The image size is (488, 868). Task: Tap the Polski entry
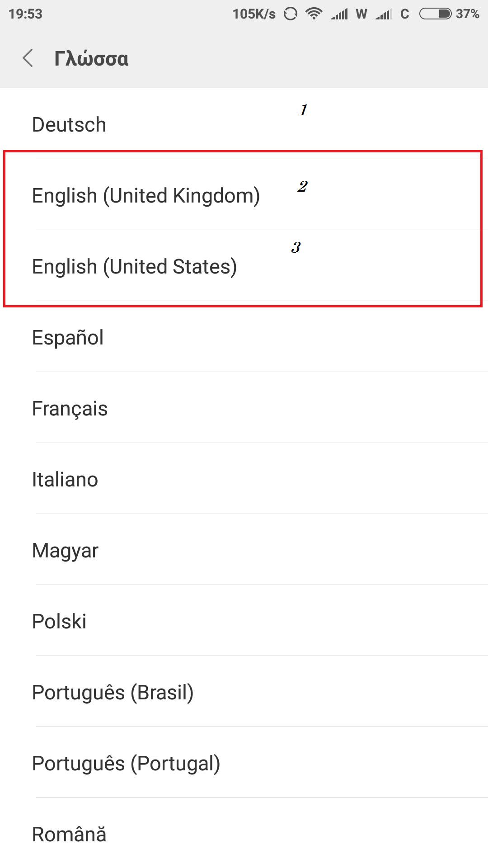(x=59, y=622)
